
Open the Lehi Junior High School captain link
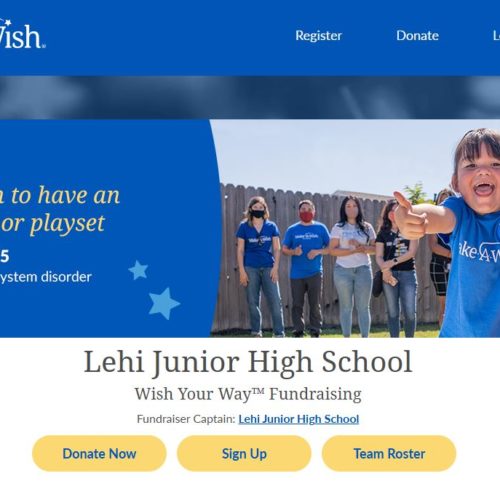pos(299,419)
